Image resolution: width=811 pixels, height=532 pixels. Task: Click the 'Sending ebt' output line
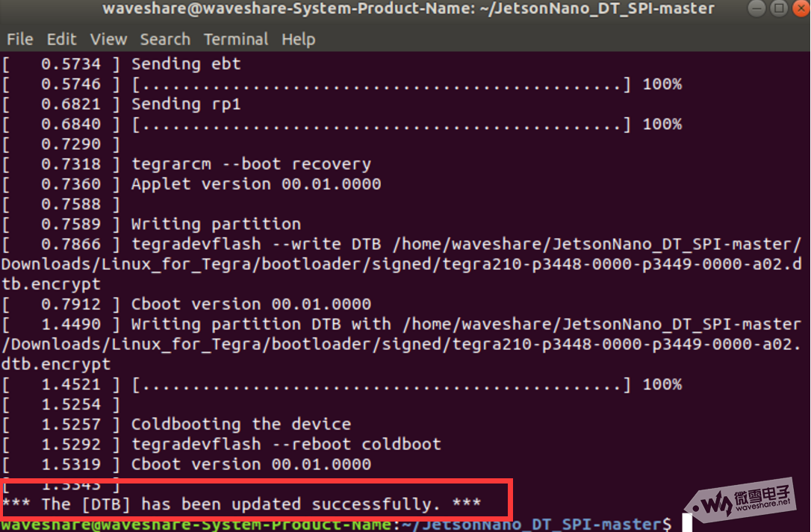186,64
